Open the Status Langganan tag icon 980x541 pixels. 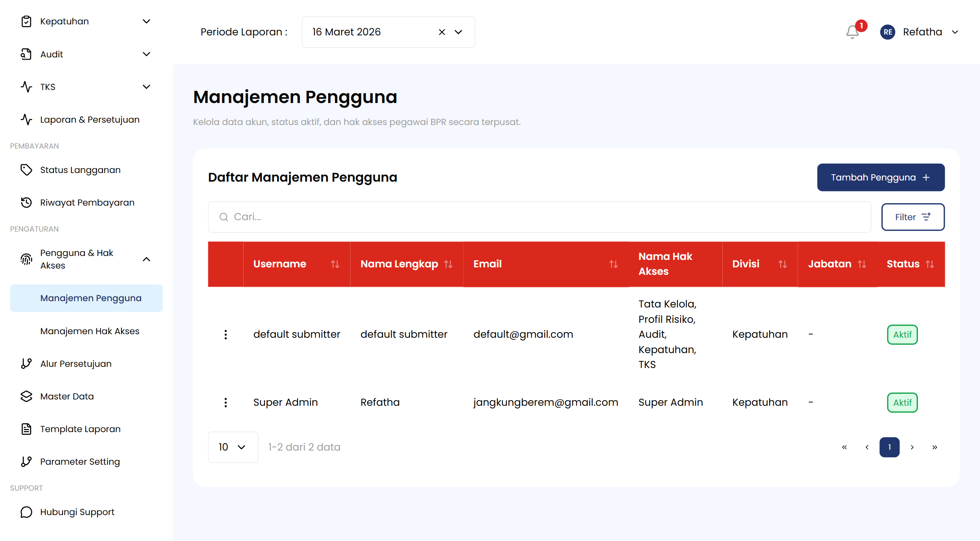(x=26, y=170)
